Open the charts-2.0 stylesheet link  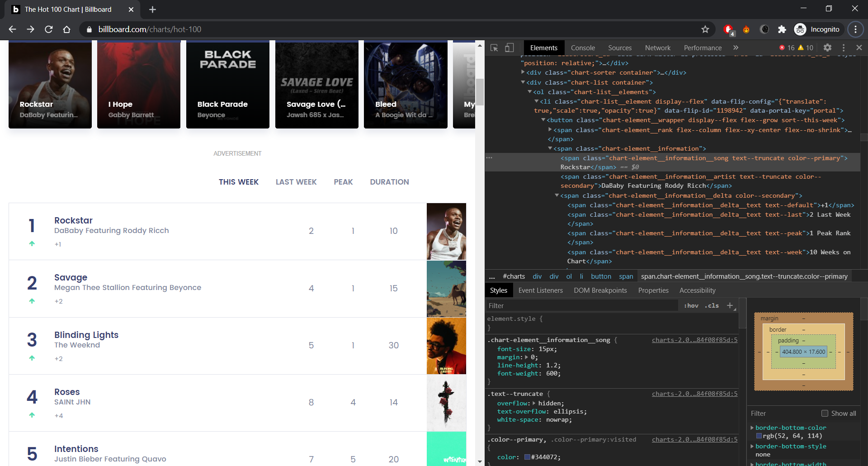694,340
